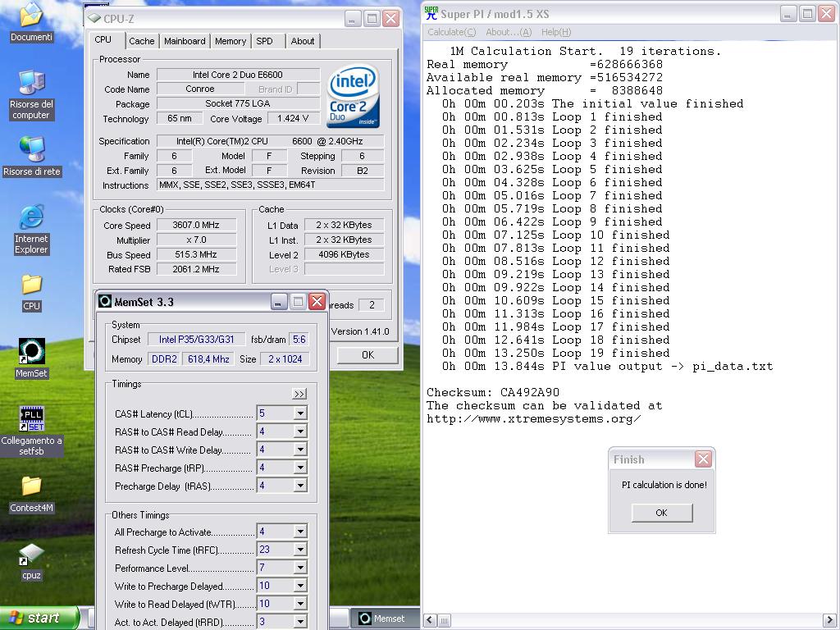Screen dimensions: 840x630
Task: Open RAS# Precharge (tRP) dropdown
Action: tap(300, 468)
